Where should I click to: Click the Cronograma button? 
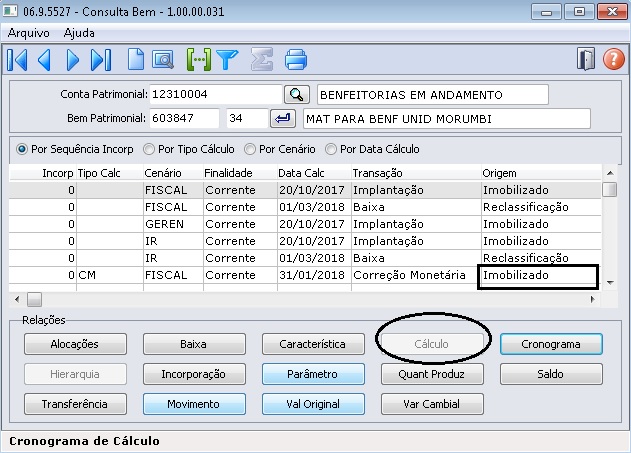point(551,344)
